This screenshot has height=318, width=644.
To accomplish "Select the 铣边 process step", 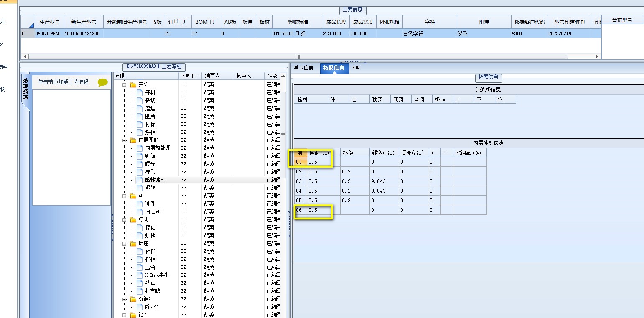I will pyautogui.click(x=150, y=283).
